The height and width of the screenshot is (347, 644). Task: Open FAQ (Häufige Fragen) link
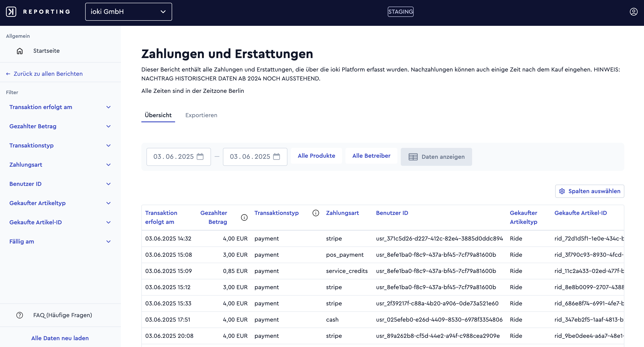click(63, 315)
